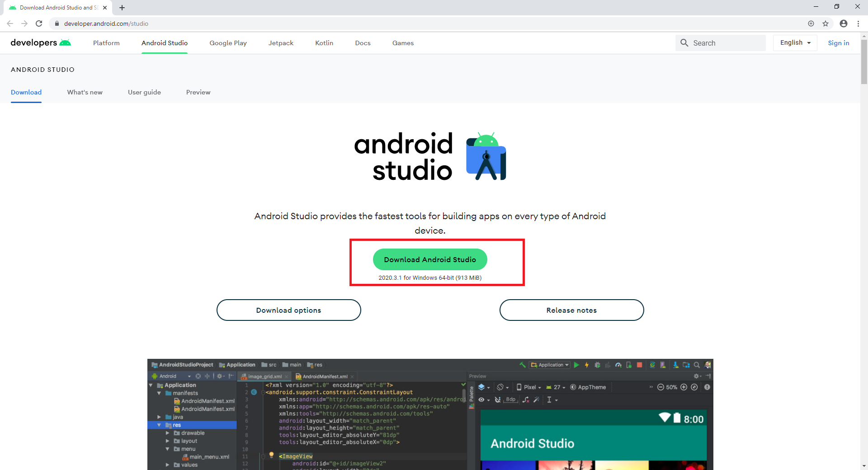
Task: Click the scrollbar down arrow
Action: tap(864, 466)
